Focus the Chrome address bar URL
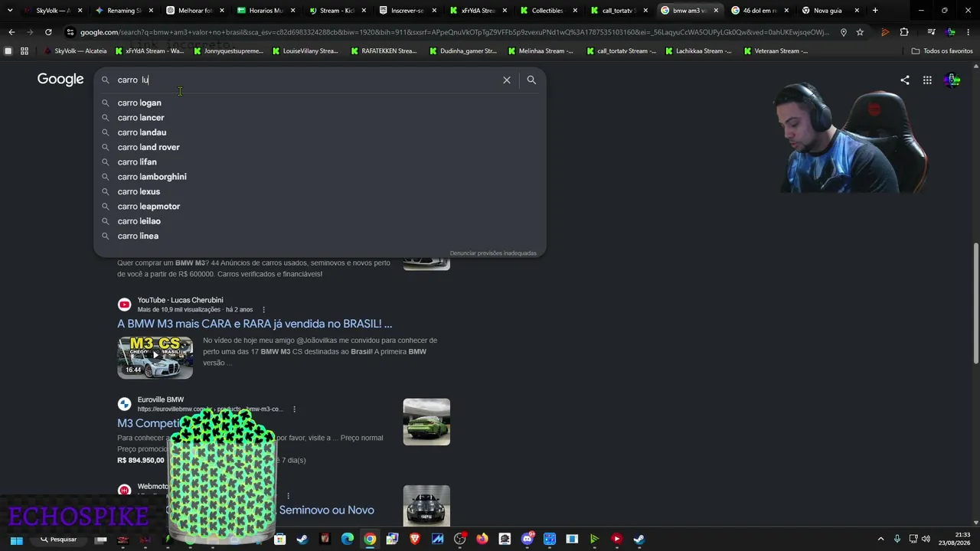 (454, 32)
